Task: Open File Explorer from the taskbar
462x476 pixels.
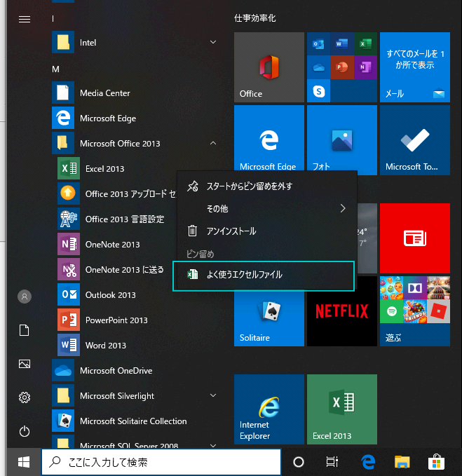Action: tap(402, 462)
